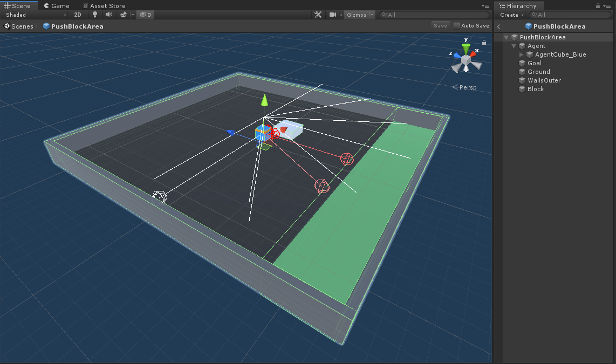616x364 pixels.
Task: Open the camera settings dropdown arrow
Action: click(x=341, y=15)
